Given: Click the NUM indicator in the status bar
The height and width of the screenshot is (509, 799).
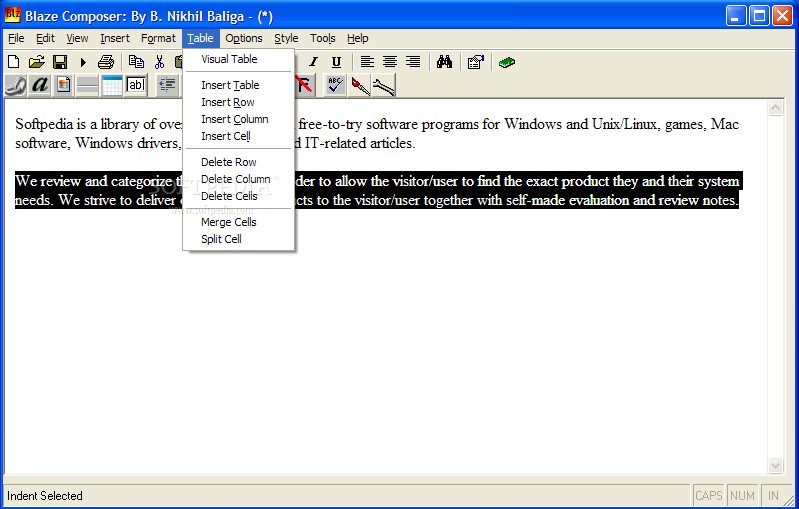Looking at the screenshot, I should coord(742,496).
